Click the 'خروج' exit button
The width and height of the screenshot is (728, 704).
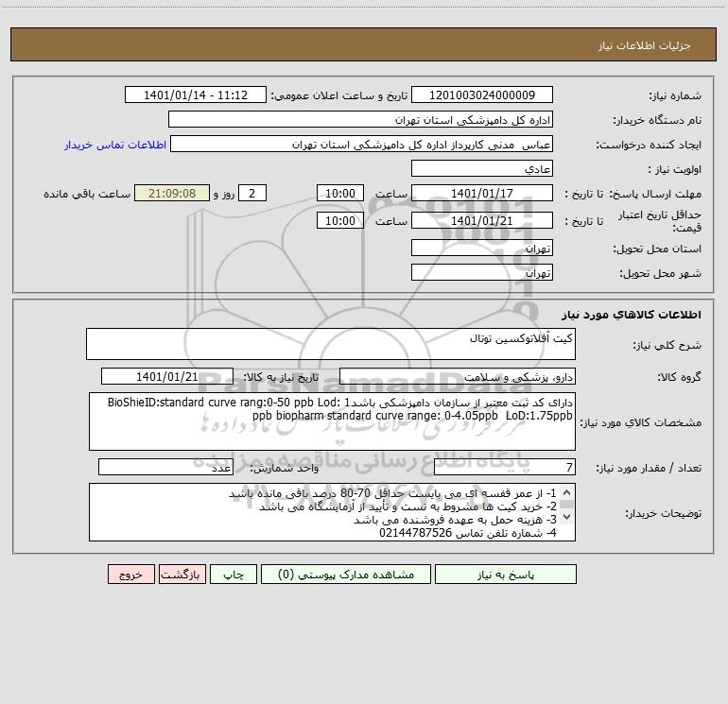coord(130,575)
